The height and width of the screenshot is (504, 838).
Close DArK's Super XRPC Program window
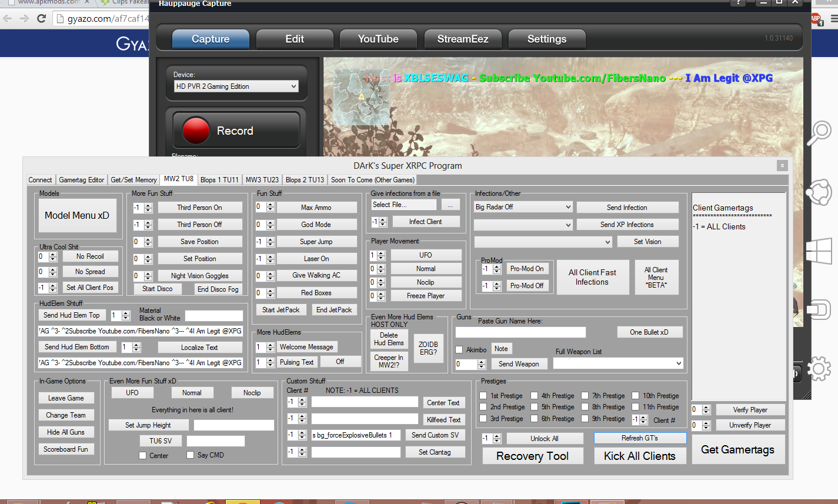pyautogui.click(x=781, y=166)
